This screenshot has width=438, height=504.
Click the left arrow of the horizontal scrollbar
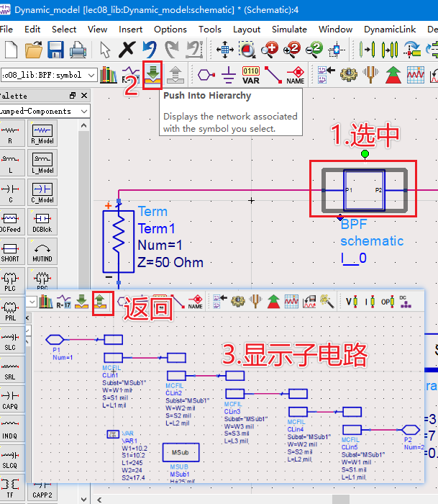tap(99, 500)
